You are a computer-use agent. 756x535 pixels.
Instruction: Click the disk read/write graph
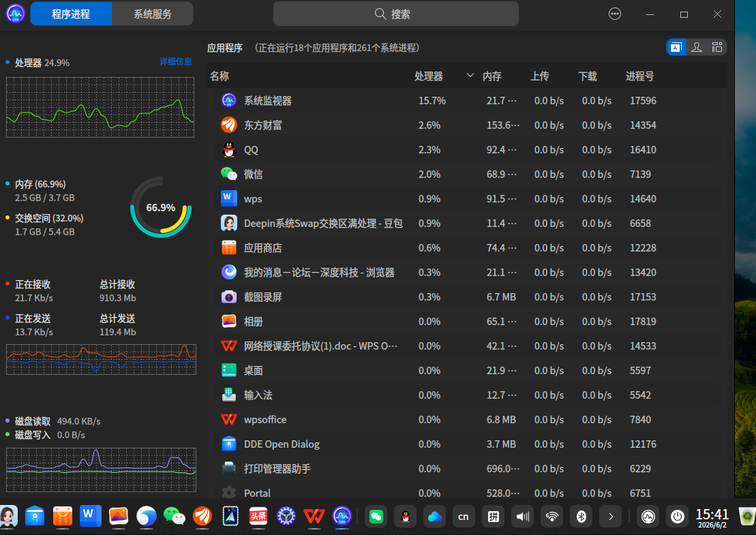(102, 470)
